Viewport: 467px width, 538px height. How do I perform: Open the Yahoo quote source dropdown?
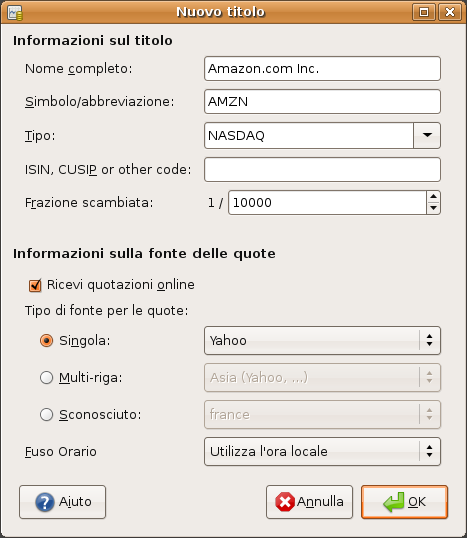click(322, 341)
